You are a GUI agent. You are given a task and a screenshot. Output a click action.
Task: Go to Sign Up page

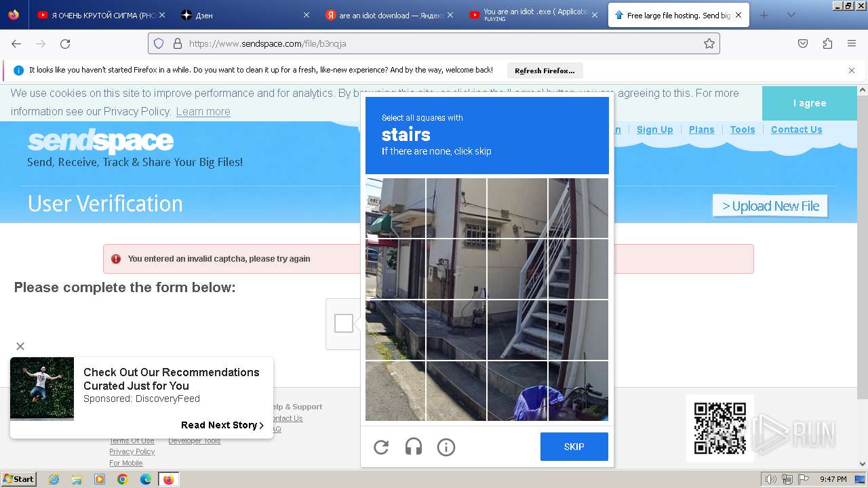tap(654, 129)
